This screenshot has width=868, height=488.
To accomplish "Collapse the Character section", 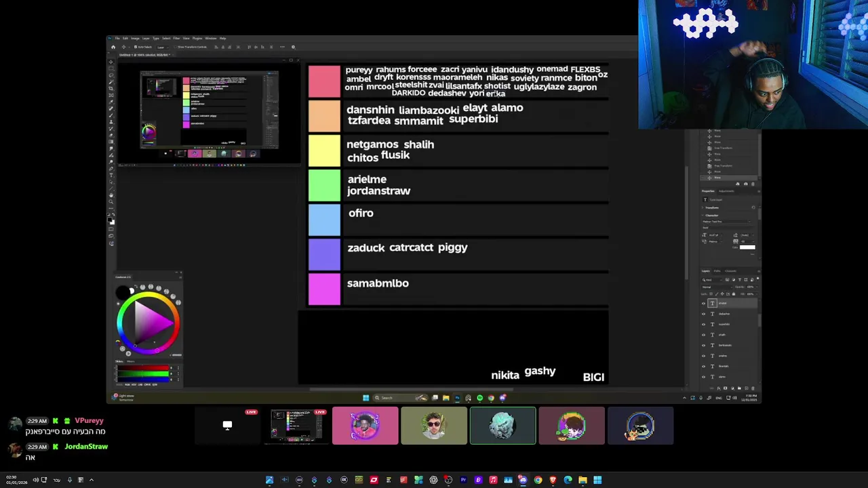I will pyautogui.click(x=703, y=216).
